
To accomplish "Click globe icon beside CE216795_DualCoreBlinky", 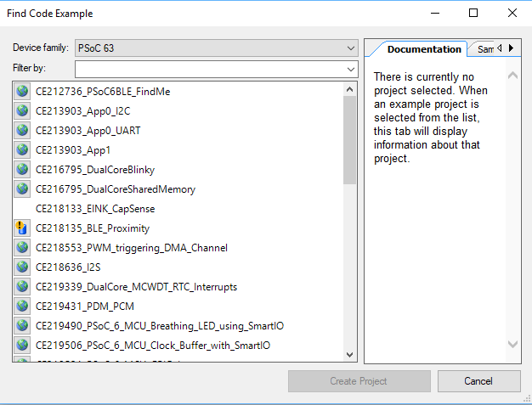I will coord(22,169).
